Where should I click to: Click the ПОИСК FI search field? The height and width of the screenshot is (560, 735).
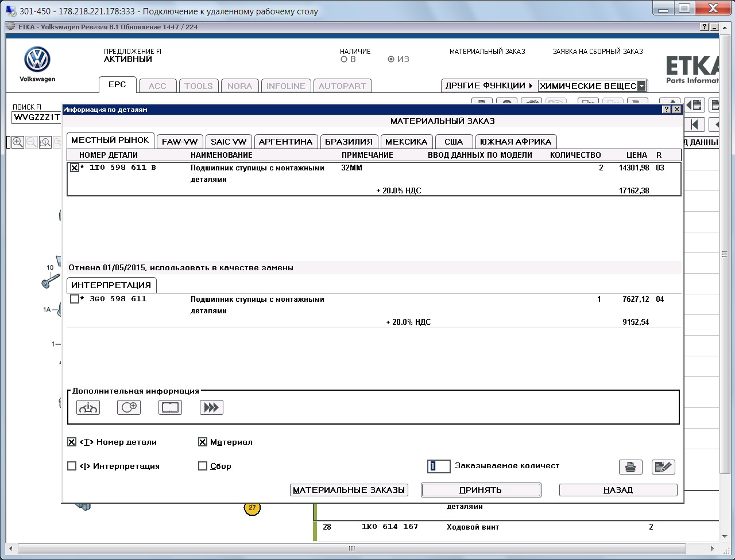(x=36, y=118)
